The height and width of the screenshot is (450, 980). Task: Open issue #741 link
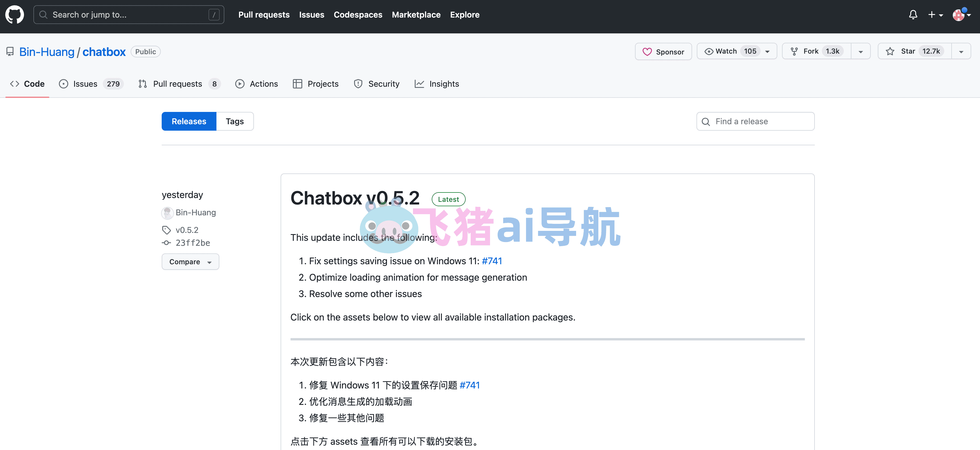point(492,261)
